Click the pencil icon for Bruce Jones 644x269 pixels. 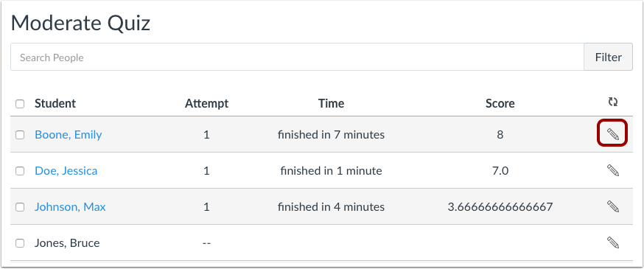(x=613, y=242)
